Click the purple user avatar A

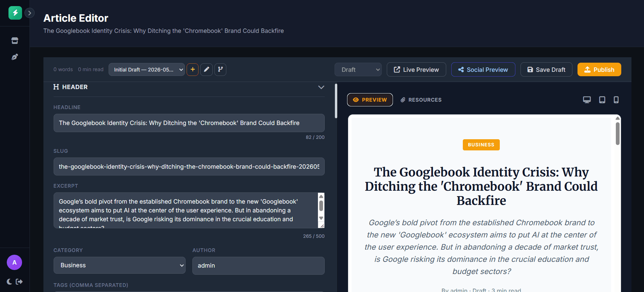coord(15,263)
